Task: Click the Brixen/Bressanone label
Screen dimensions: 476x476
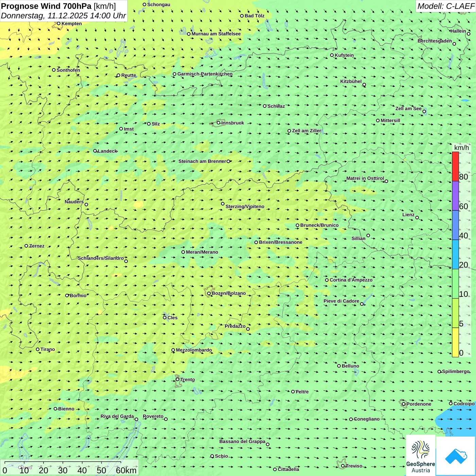Action: (280, 242)
